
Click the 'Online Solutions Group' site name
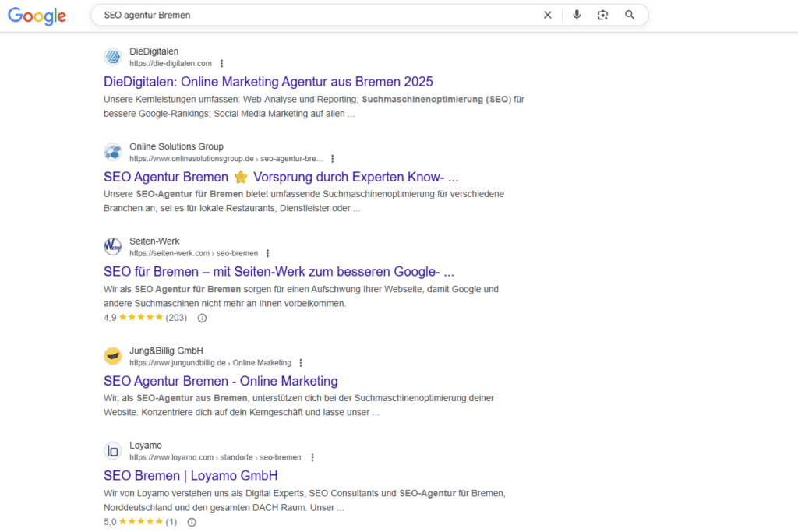tap(176, 146)
